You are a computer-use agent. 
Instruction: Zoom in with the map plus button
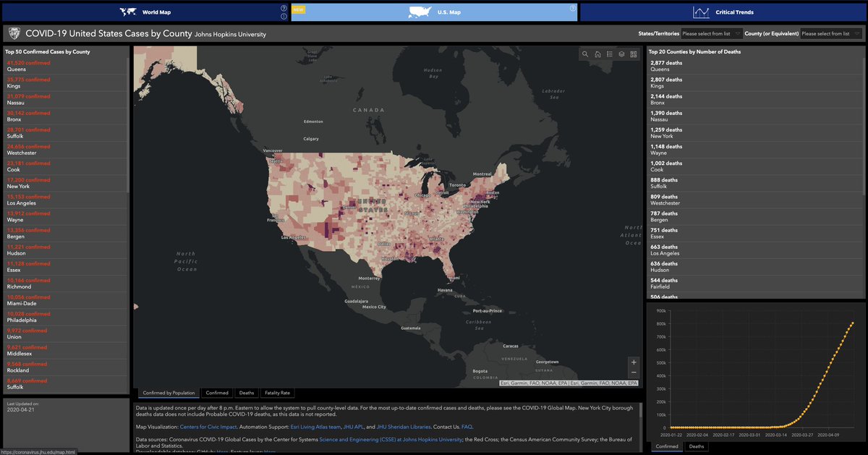click(634, 362)
